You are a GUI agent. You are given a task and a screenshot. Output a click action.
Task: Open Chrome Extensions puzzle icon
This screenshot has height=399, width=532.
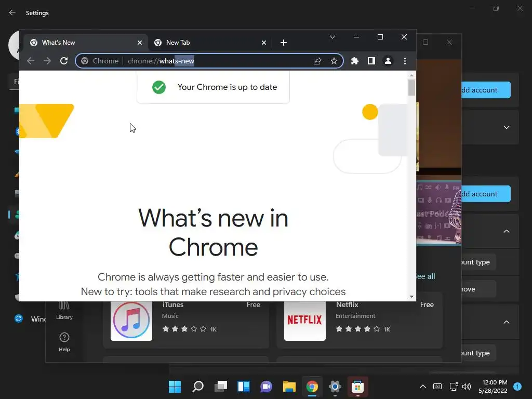coord(354,61)
